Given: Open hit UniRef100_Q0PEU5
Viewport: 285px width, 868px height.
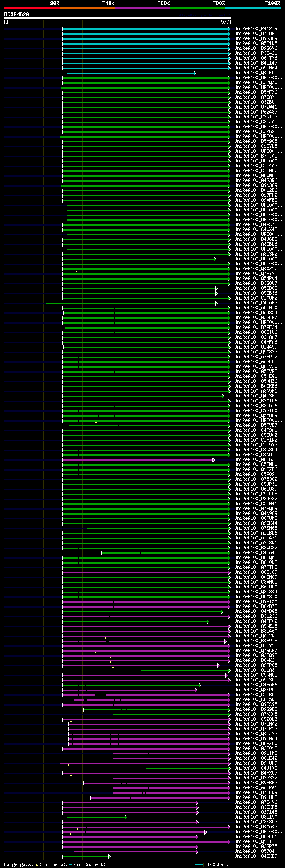Looking at the screenshot, I should [256, 73].
